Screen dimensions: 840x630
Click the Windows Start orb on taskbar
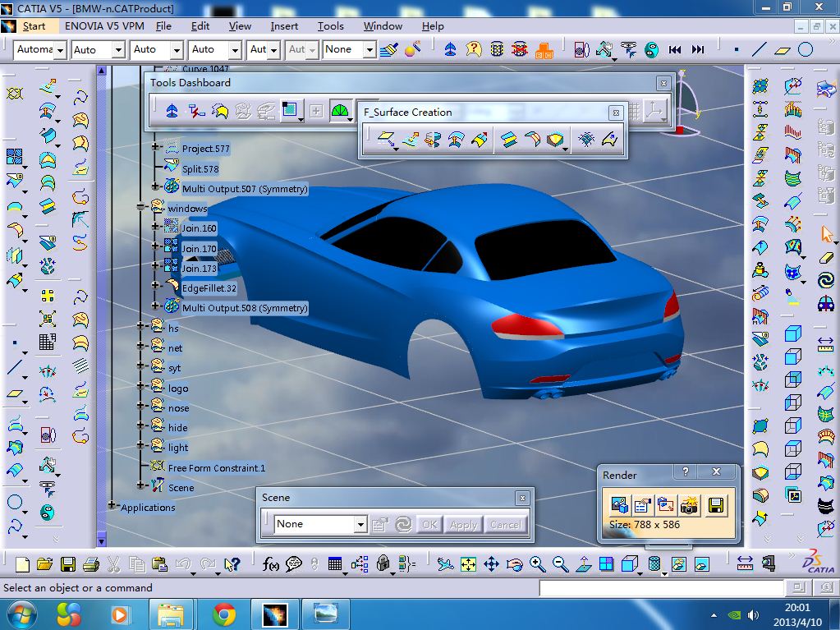[x=22, y=614]
